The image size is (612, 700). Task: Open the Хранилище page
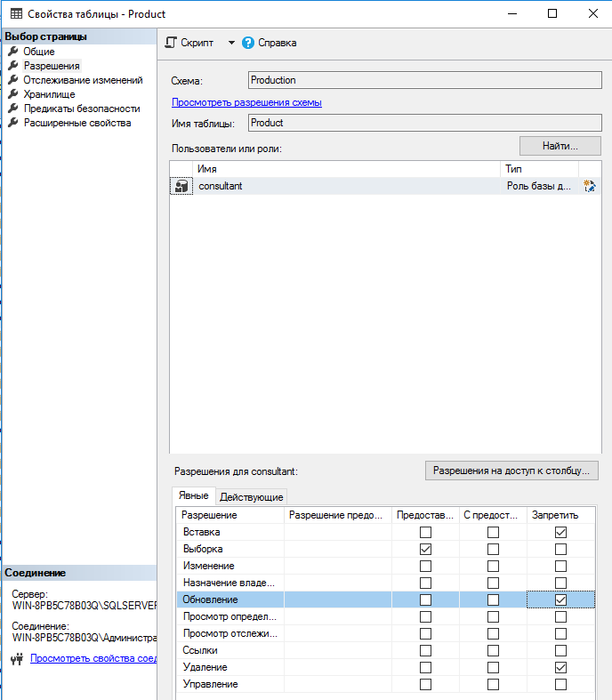(49, 94)
